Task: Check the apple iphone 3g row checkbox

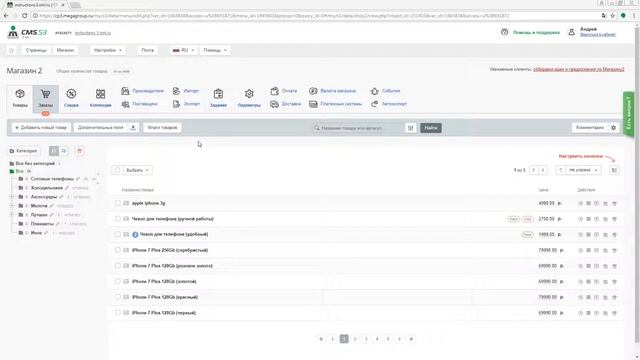Action: pos(118,203)
